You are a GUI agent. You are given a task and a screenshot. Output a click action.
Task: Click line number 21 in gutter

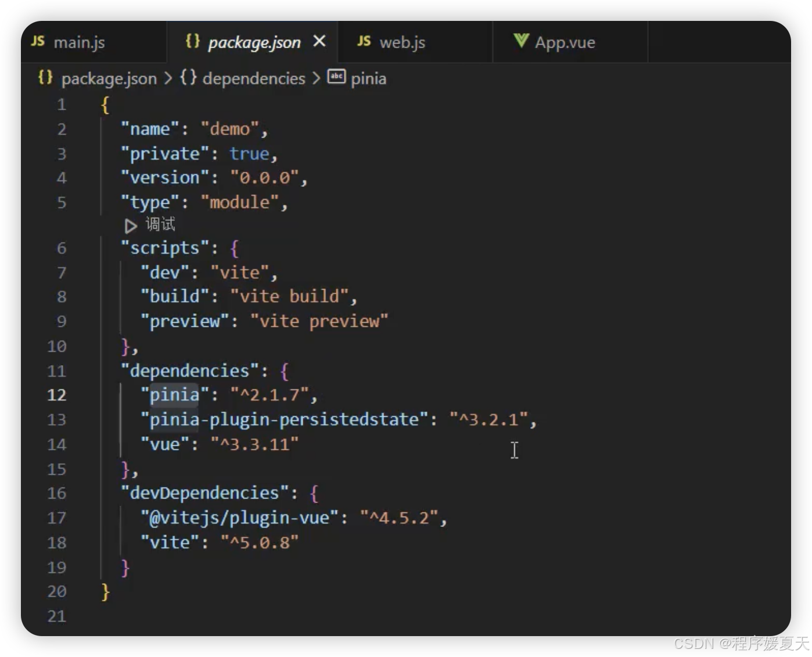tap(56, 616)
